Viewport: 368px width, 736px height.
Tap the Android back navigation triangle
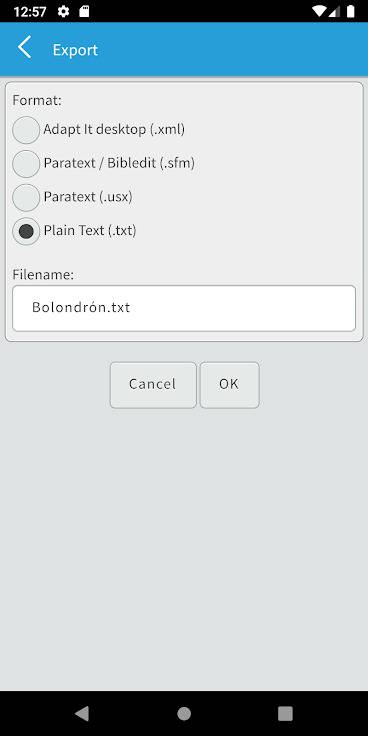coord(82,713)
